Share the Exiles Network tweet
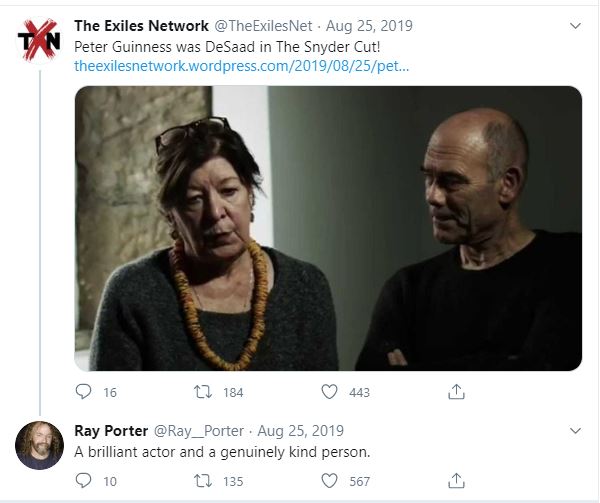The width and height of the screenshot is (600, 503). [x=455, y=392]
